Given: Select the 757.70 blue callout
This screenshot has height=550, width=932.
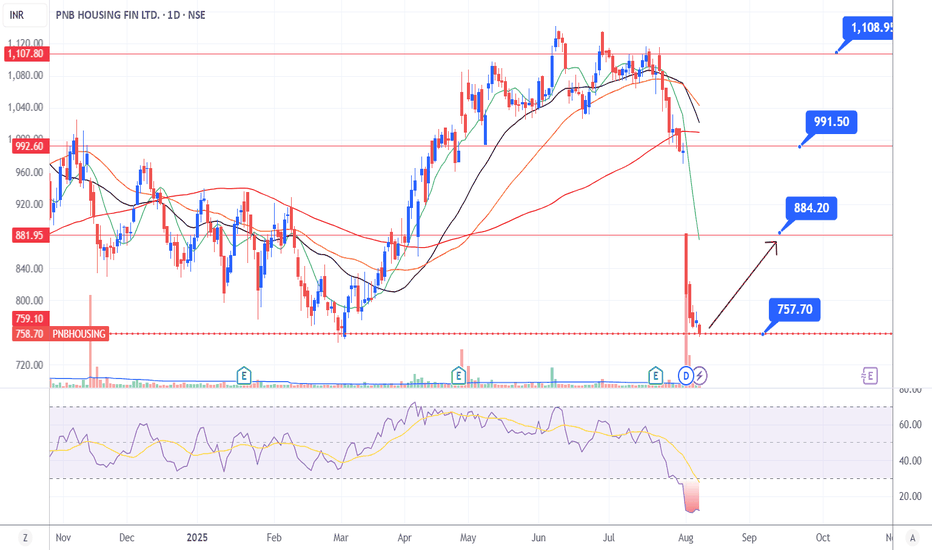Looking at the screenshot, I should tap(795, 310).
